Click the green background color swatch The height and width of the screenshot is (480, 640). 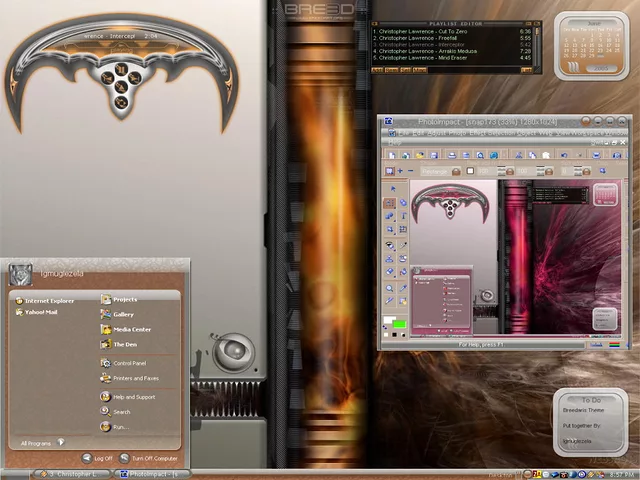[x=399, y=324]
